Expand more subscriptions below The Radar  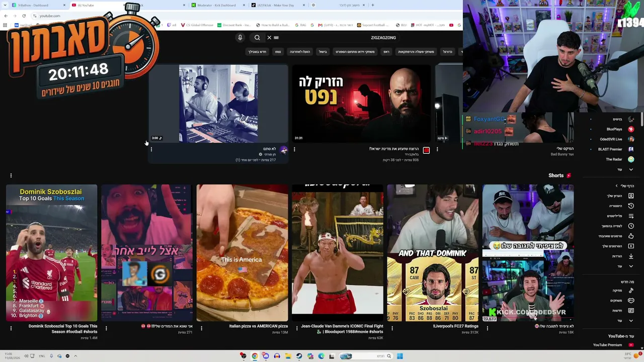(x=625, y=169)
